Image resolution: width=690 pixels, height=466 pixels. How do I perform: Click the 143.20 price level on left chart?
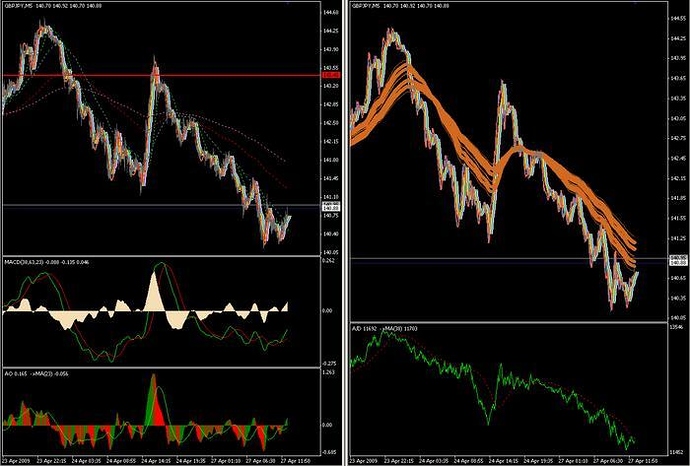pos(331,86)
